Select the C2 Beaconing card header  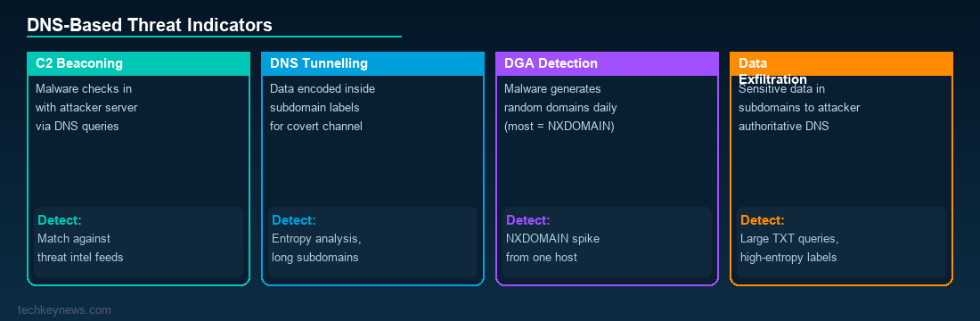(x=139, y=64)
